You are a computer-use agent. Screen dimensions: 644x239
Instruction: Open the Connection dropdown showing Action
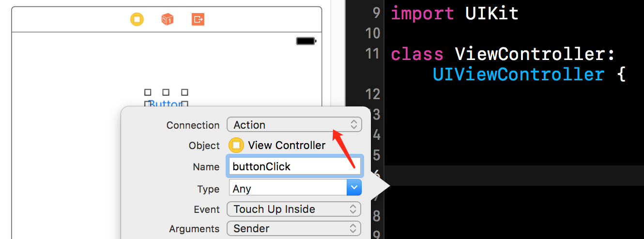pyautogui.click(x=294, y=125)
